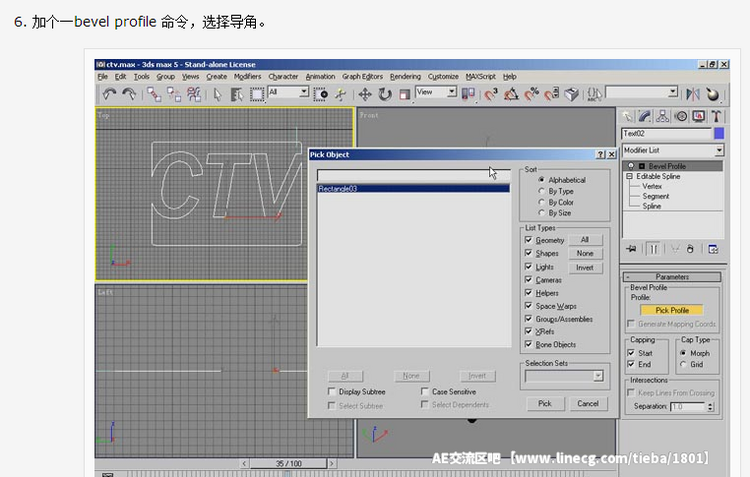Viewport: 750px width, 477px height.
Task: Uncheck the Geometry list type
Action: point(529,240)
